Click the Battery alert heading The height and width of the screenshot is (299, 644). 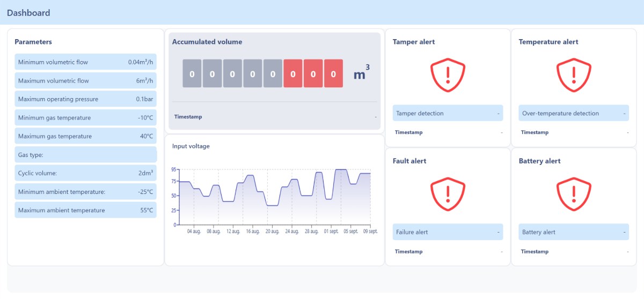(x=539, y=161)
